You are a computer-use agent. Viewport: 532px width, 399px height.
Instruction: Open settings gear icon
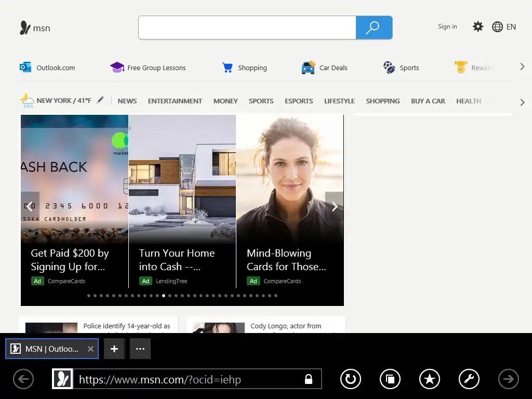point(478,26)
